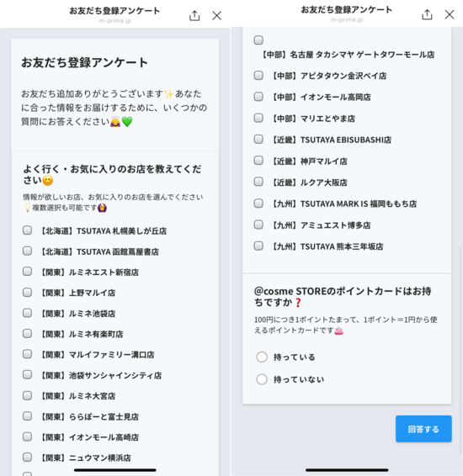Tick the 上野マルイ店 checkbox
463x476 pixels.
(27, 293)
